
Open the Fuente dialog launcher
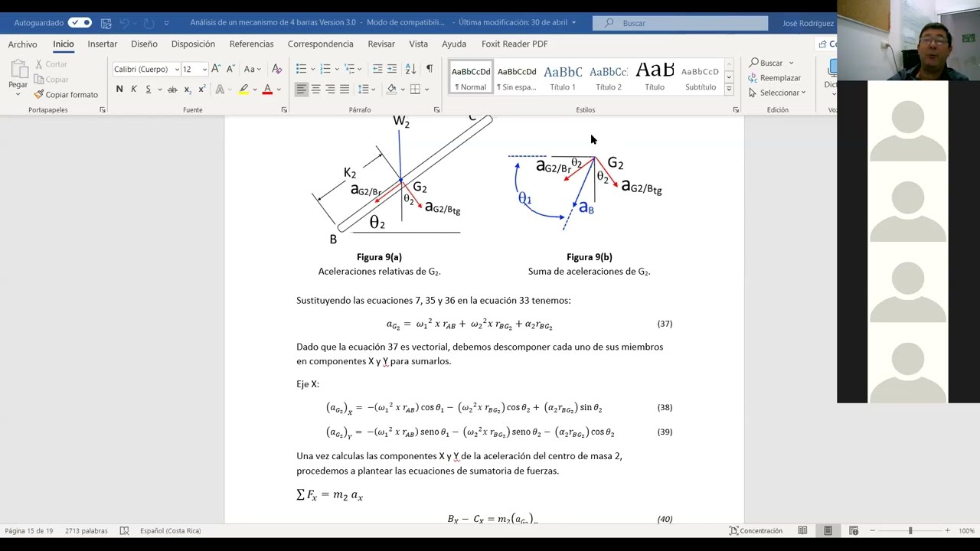pos(284,110)
